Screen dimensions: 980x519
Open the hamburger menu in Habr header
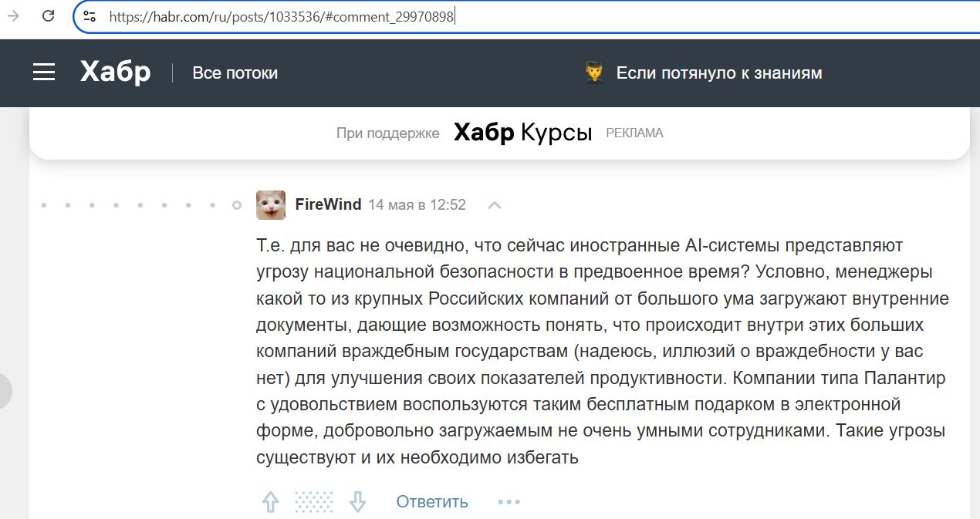[x=44, y=72]
